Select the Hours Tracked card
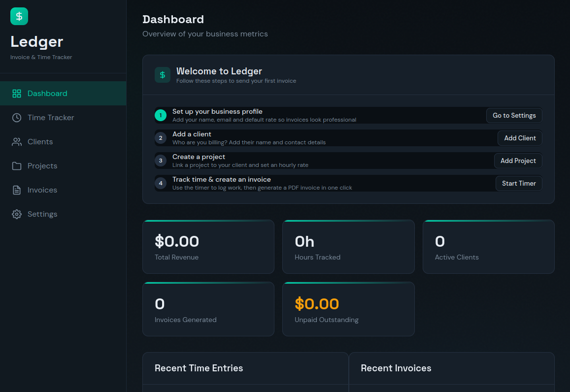This screenshot has height=392, width=570. 348,247
